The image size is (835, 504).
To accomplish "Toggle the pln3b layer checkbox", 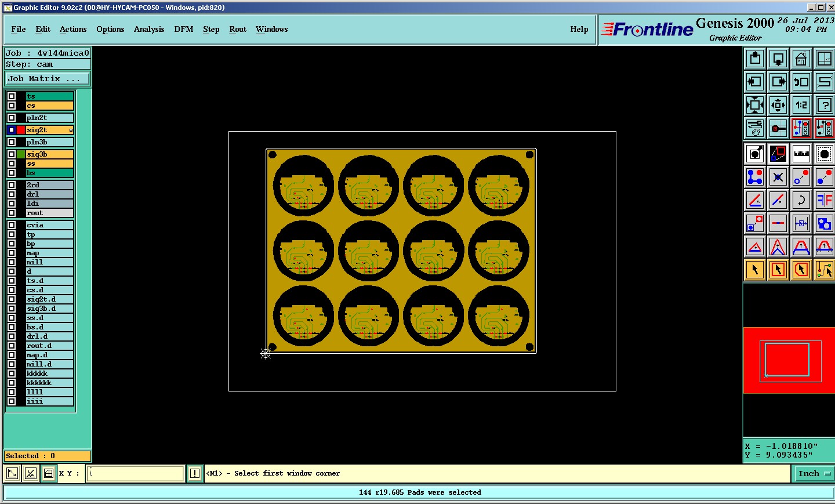I will (12, 142).
